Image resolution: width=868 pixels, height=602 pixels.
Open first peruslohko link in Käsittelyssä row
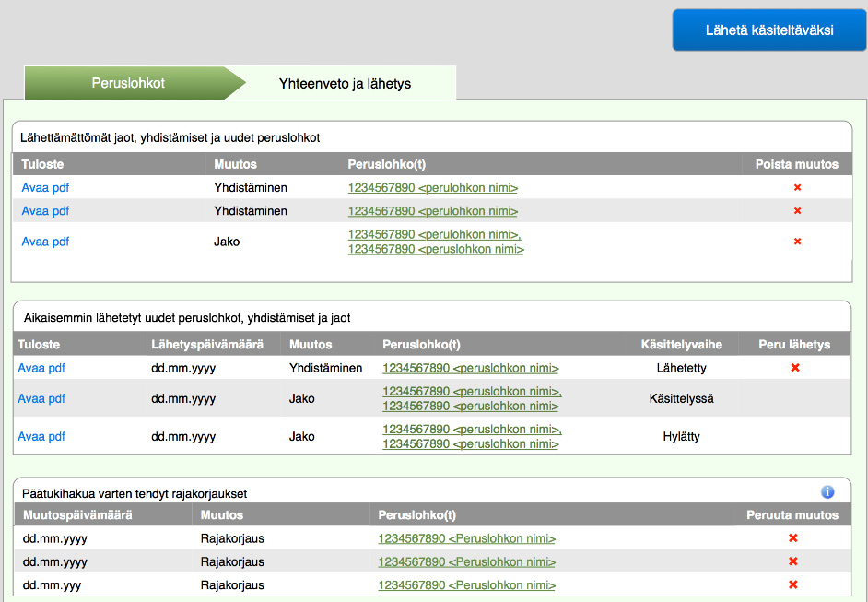click(x=472, y=392)
